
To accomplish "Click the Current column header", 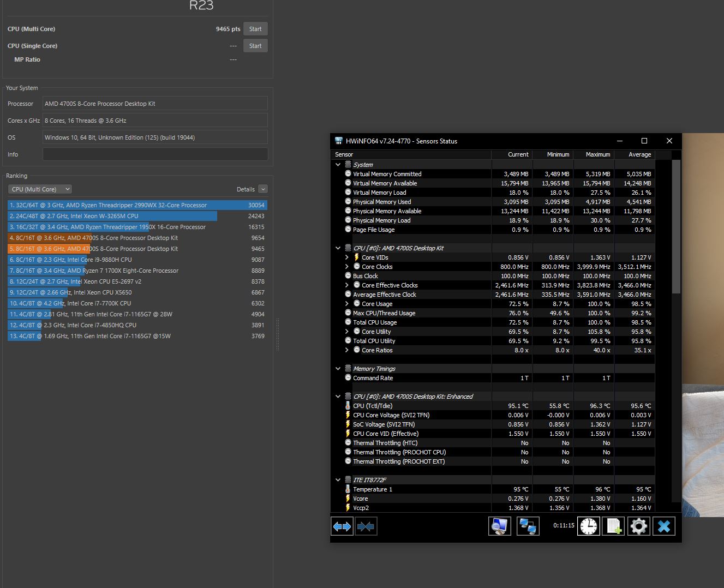I will [512, 154].
